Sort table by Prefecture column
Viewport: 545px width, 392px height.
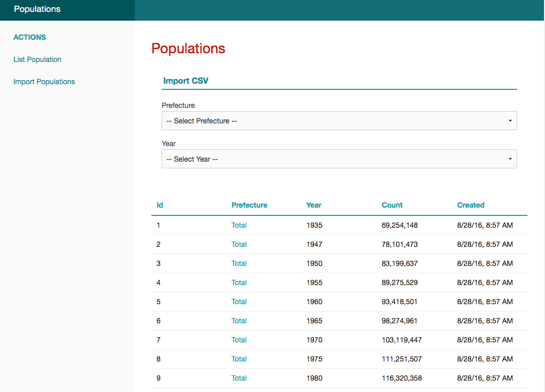pyautogui.click(x=249, y=205)
